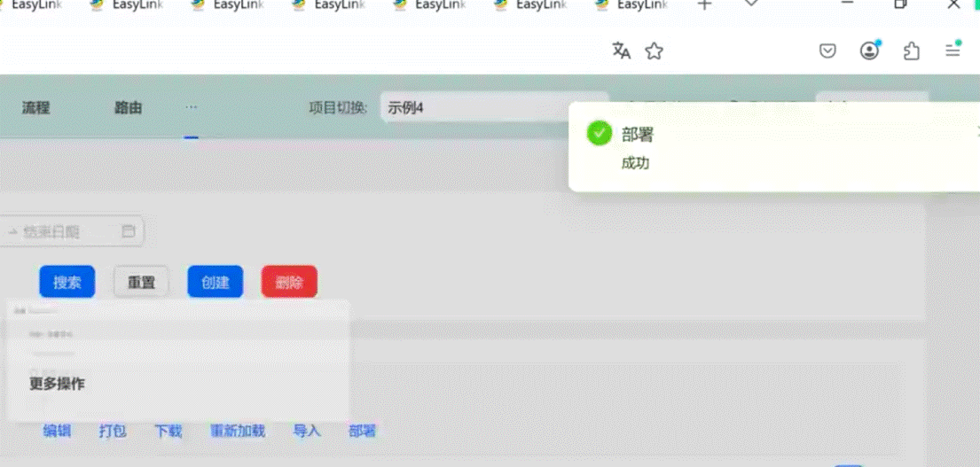This screenshot has height=467, width=980.
Task: Expand the "..." overflow navigation menu
Action: 191,108
